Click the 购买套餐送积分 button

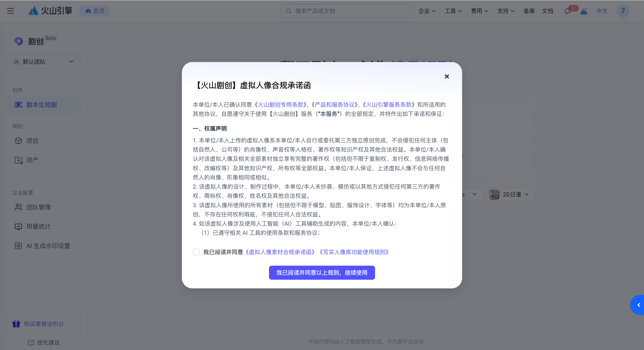44,324
